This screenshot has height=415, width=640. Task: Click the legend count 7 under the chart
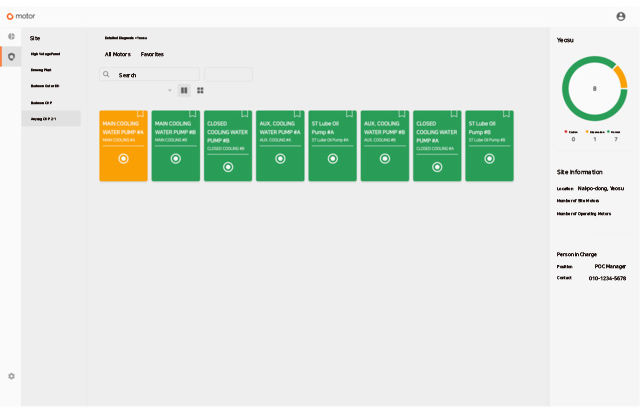click(x=616, y=140)
